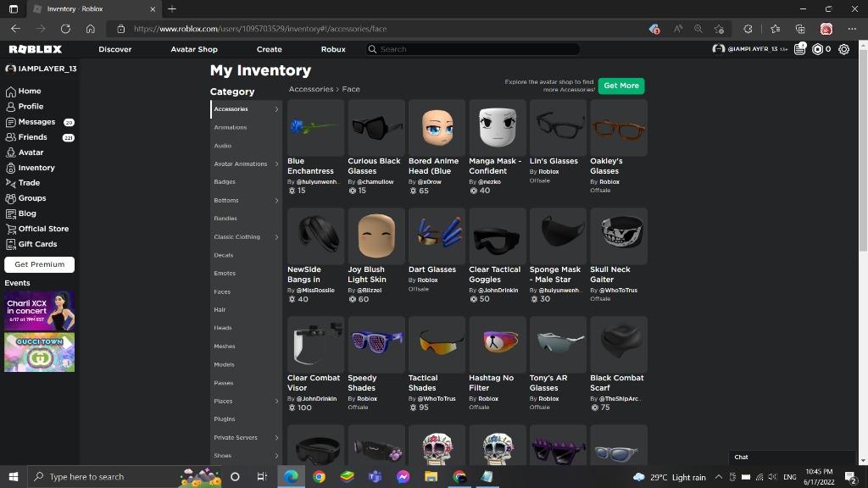Click the Roblox search input field
Image resolution: width=868 pixels, height=488 pixels.
pos(475,49)
